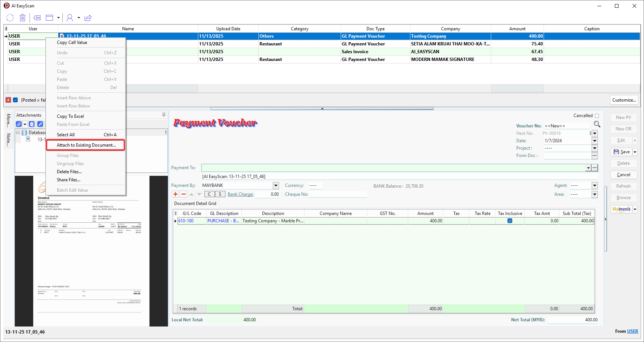Screen dimensions: 644x342
Task: Click the pin icon on Attachments panel
Action: tap(164, 115)
